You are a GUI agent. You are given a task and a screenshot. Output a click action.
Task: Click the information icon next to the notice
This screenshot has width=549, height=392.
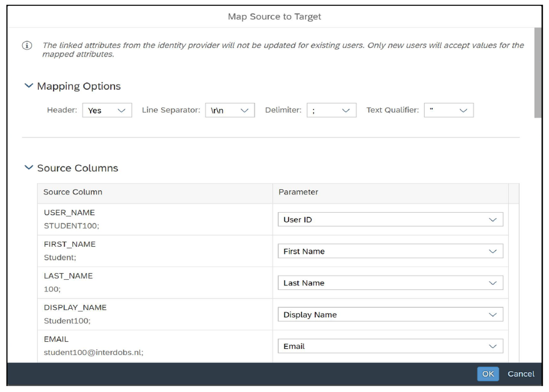pos(27,46)
